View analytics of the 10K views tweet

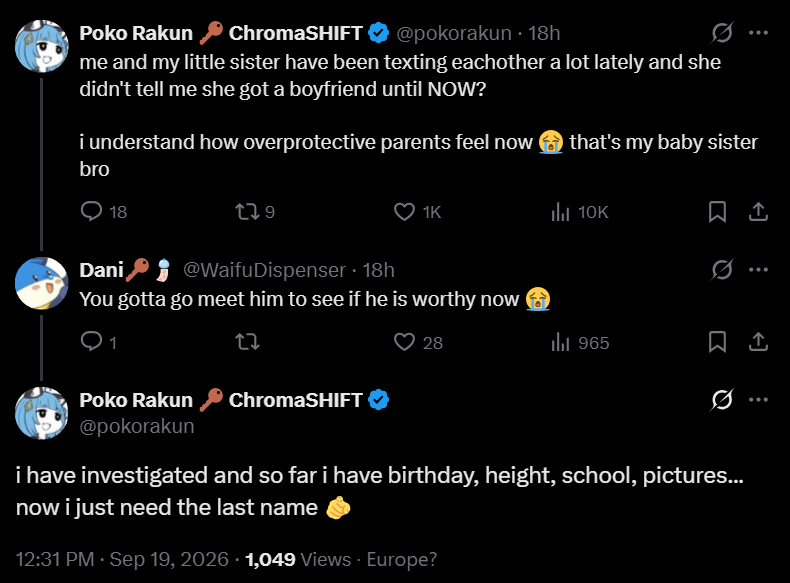click(560, 212)
